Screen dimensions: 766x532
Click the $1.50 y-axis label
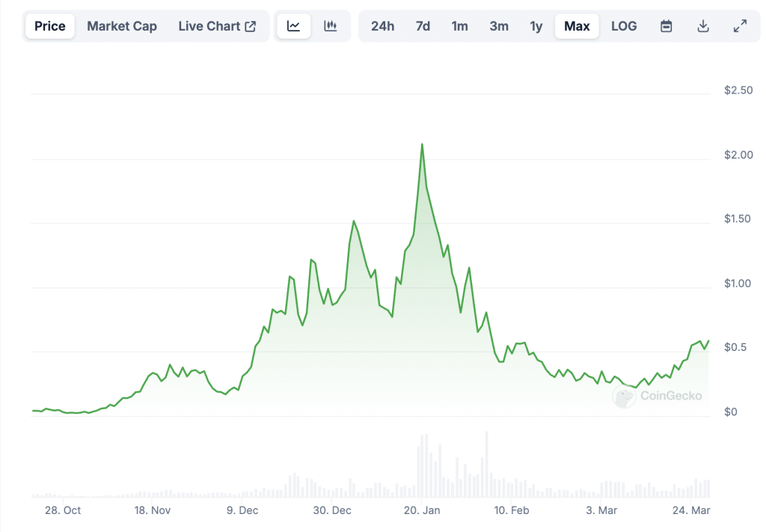(x=737, y=218)
